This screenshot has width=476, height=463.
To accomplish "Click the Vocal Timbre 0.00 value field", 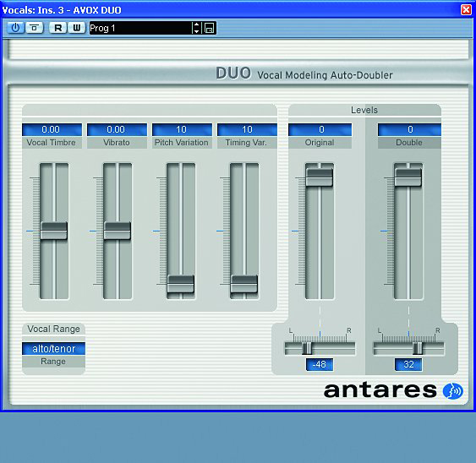I will click(52, 129).
